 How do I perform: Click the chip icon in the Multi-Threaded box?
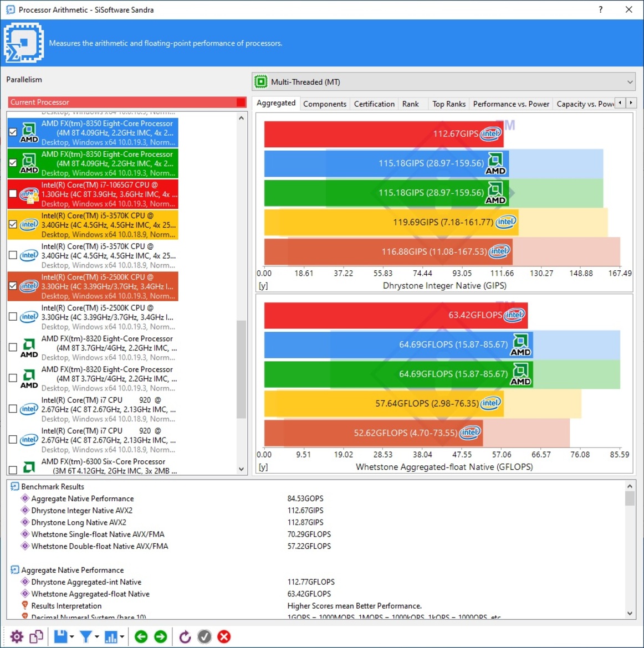pyautogui.click(x=261, y=82)
